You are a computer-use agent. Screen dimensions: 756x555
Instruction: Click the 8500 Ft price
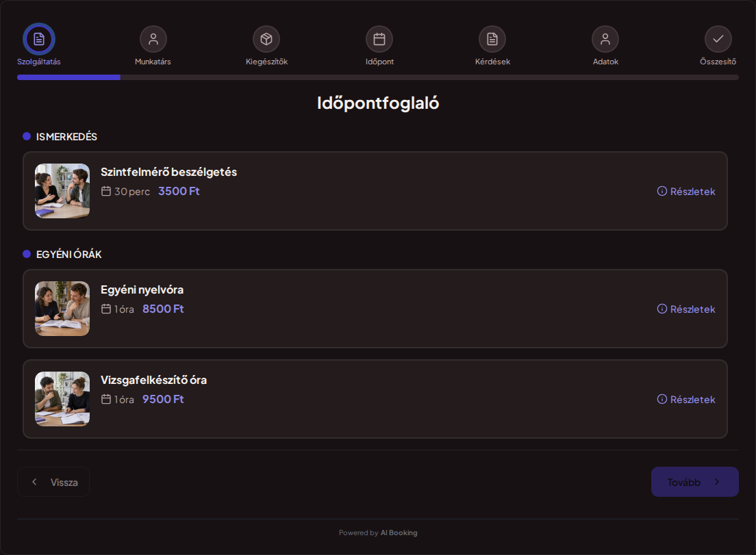tap(163, 309)
